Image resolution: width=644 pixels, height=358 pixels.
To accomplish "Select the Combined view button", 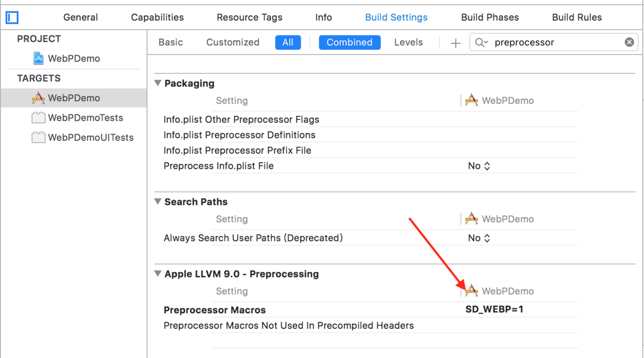I will [350, 43].
